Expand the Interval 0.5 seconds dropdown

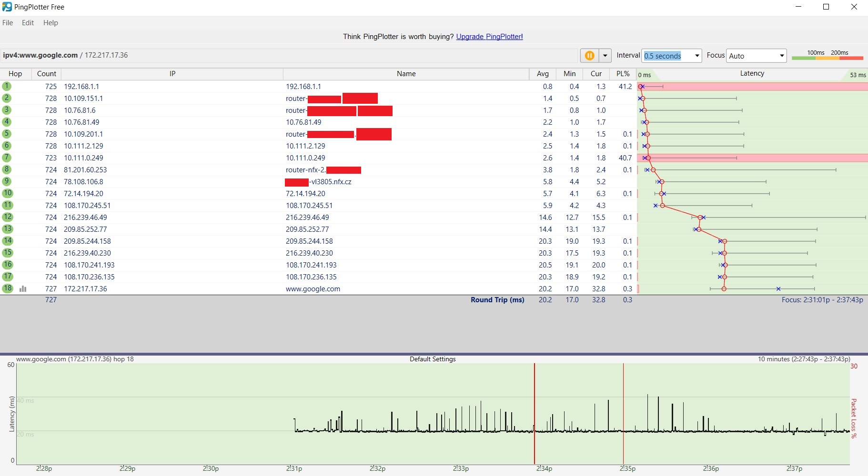pos(697,56)
